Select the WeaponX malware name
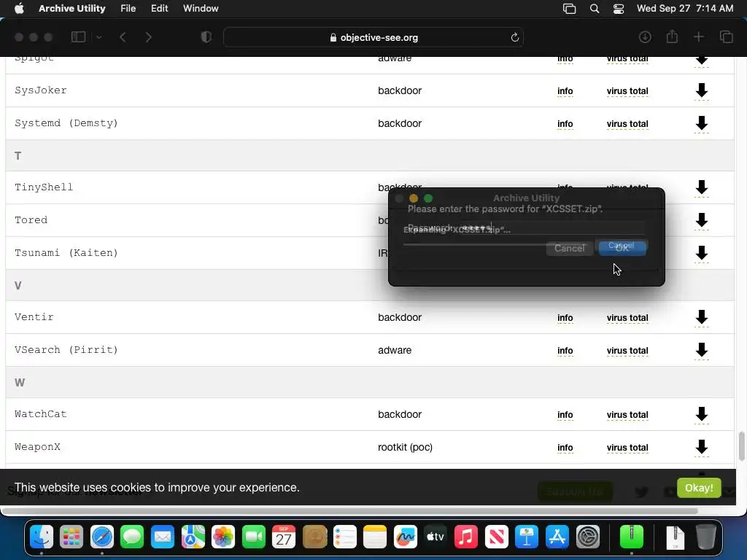This screenshot has width=747, height=560. pos(38,447)
